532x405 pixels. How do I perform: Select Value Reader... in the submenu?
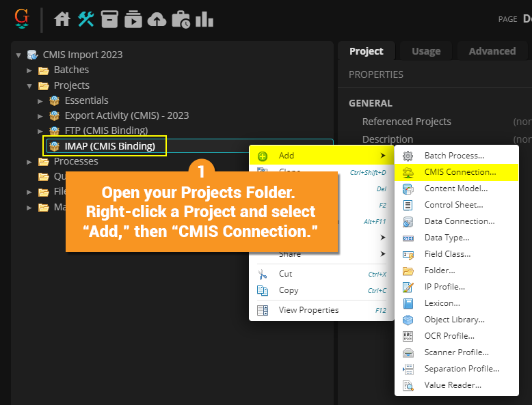456,385
